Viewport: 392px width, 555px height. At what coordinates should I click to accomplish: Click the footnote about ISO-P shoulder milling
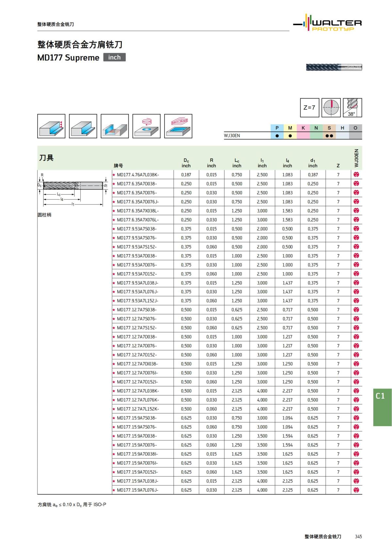[x=72, y=505]
